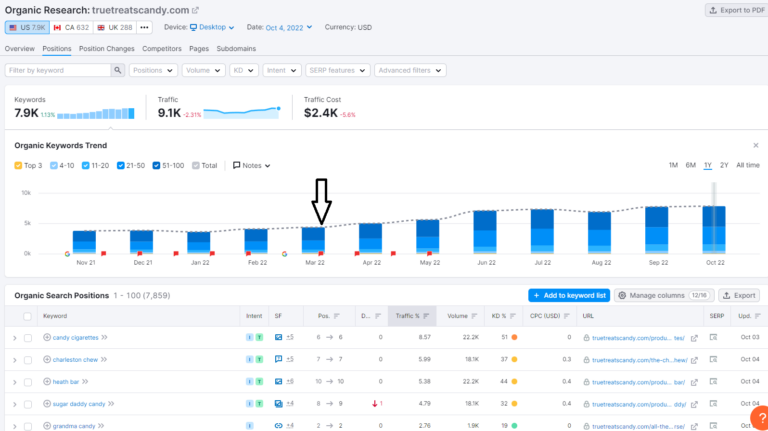Open the charleston chew keyword link
The height and width of the screenshot is (431, 768).
click(75, 359)
